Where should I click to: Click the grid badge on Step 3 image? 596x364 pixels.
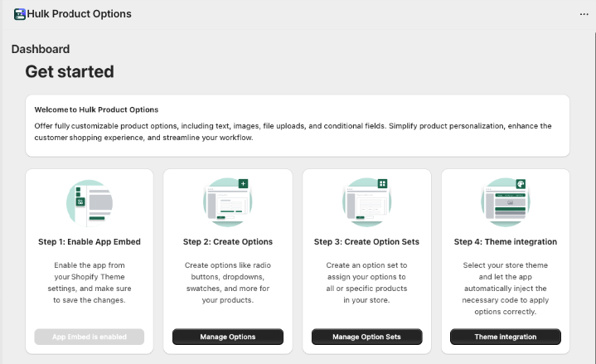[x=382, y=184]
